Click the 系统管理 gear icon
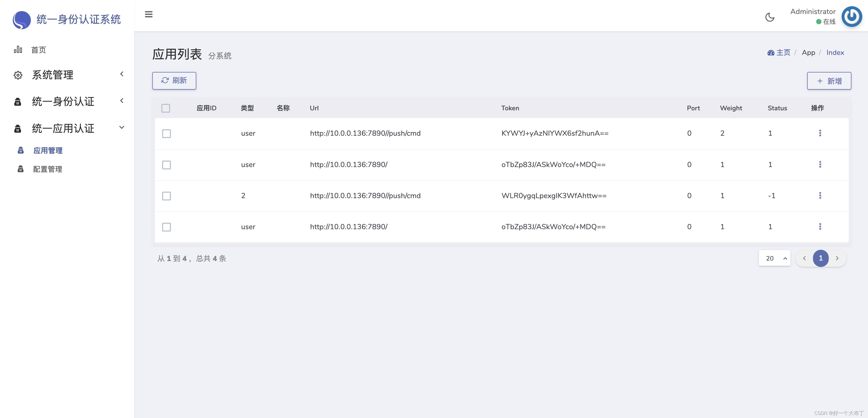Image resolution: width=868 pixels, height=418 pixels. (x=18, y=75)
